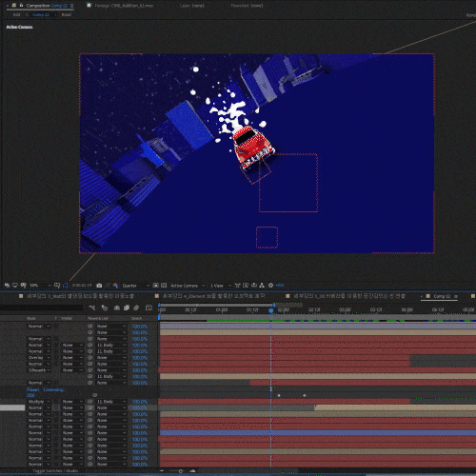Image resolution: width=476 pixels, height=476 pixels.
Task: Open grid and guide options icon
Action: coord(57,286)
